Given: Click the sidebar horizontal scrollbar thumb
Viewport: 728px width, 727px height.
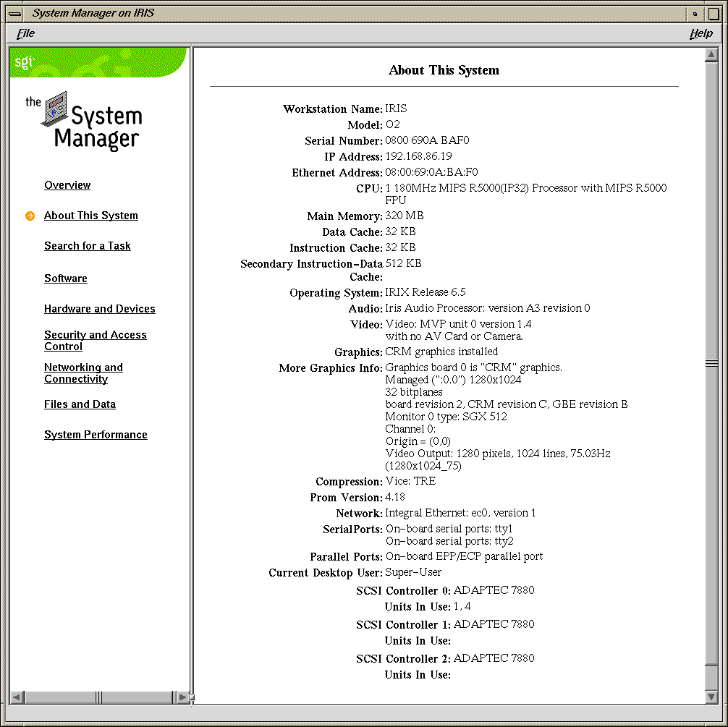Looking at the screenshot, I should click(x=98, y=697).
